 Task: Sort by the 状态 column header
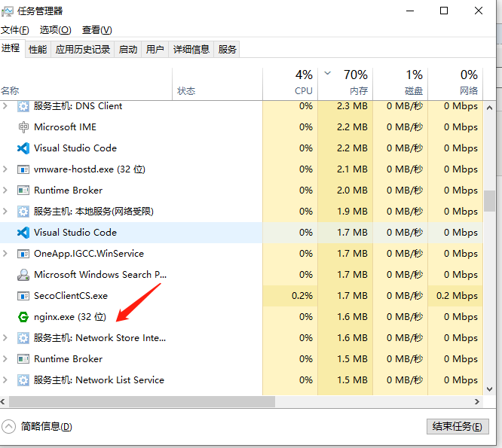click(x=217, y=84)
